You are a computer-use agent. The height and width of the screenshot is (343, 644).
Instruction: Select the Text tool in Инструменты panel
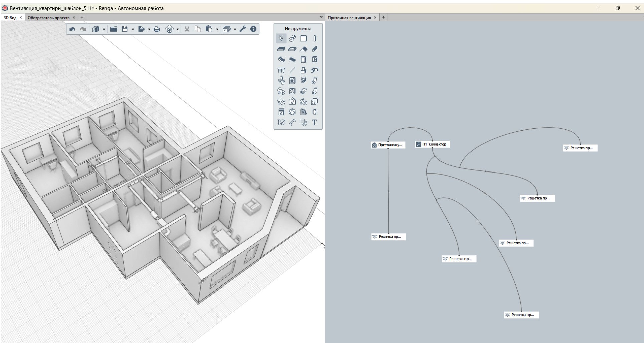pyautogui.click(x=314, y=122)
